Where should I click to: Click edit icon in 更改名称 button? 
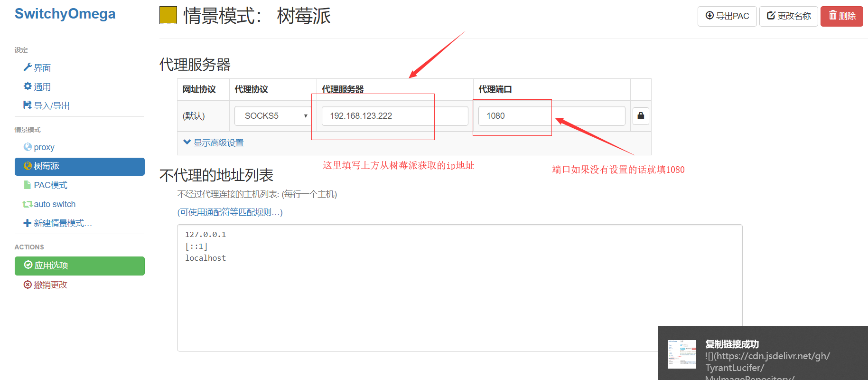[771, 16]
